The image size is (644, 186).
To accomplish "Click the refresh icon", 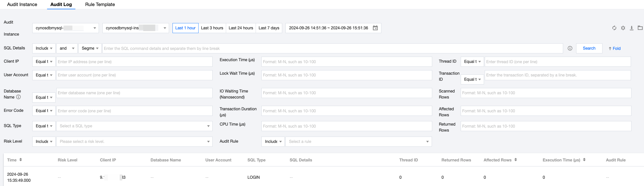I will (x=614, y=28).
